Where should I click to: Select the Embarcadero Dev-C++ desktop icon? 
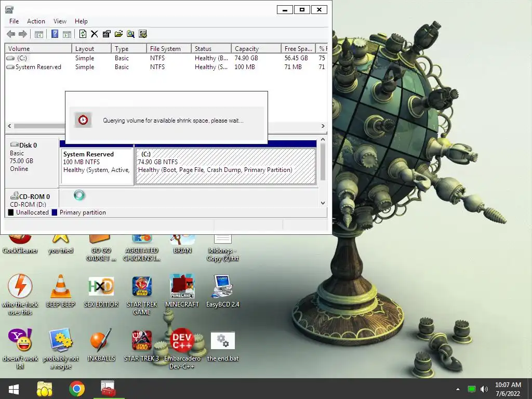click(x=182, y=349)
